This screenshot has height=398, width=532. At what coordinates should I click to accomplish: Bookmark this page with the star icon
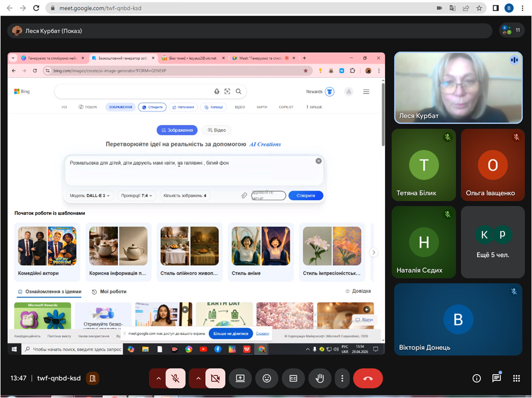pos(479,8)
